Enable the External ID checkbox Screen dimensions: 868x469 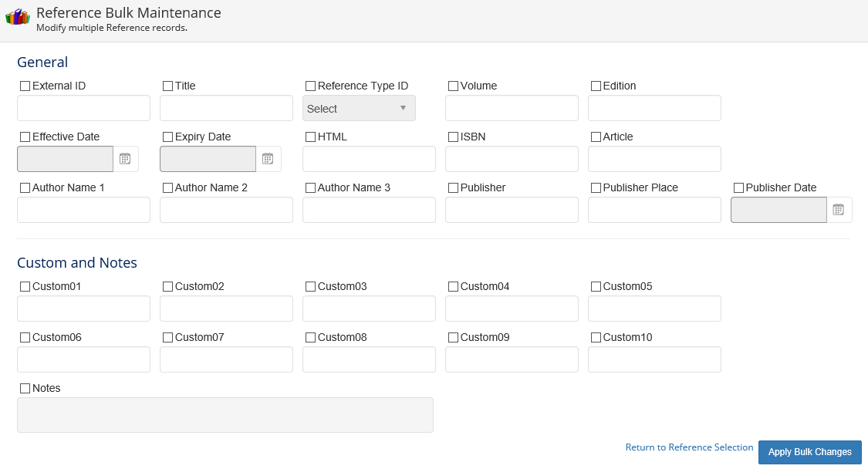tap(25, 86)
